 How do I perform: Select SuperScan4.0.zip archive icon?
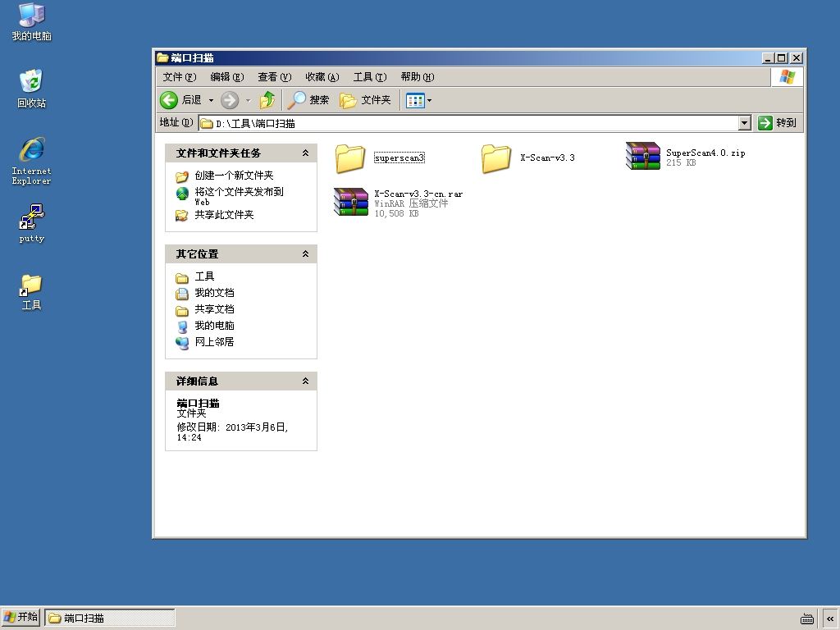click(643, 156)
